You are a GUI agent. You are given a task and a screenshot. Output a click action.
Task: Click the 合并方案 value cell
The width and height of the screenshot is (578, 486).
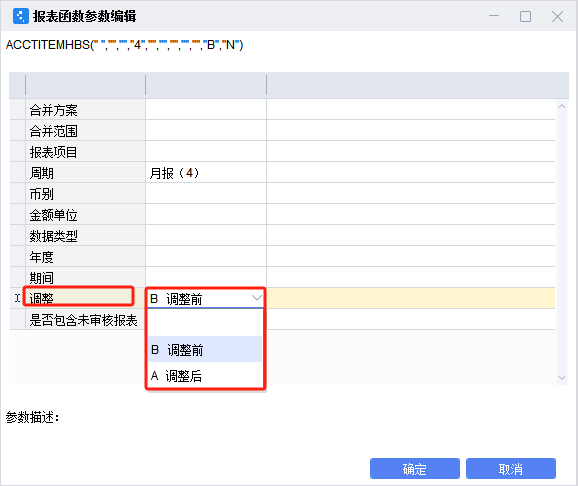[x=206, y=110]
